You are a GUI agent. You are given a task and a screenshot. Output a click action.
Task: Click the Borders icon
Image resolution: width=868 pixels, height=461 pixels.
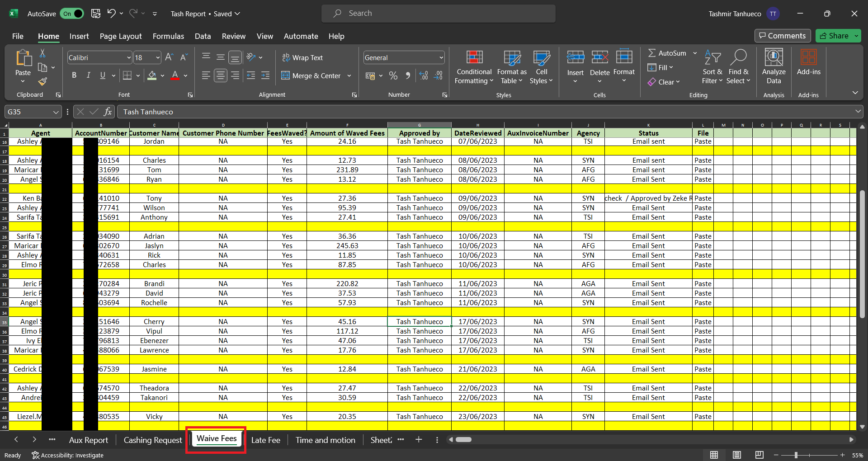(x=127, y=75)
